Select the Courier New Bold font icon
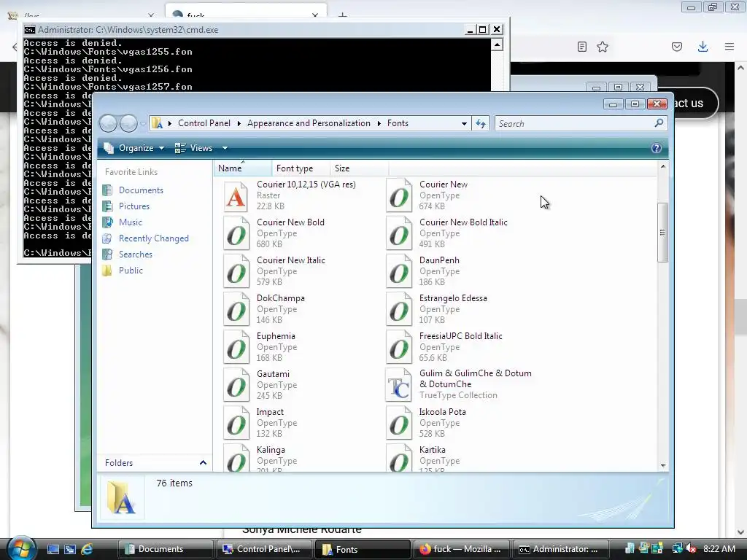Viewport: 747px width, 560px height. coord(236,233)
